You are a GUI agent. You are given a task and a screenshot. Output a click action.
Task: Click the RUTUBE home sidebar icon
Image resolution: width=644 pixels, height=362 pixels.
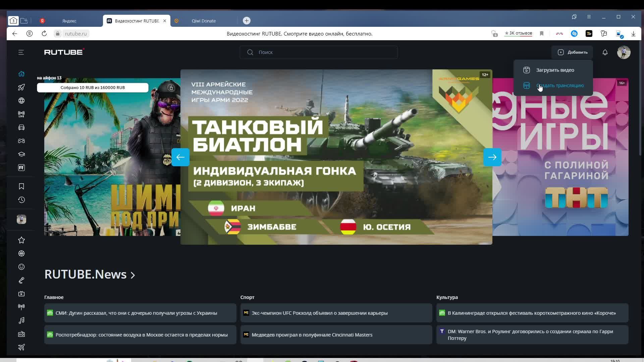[21, 74]
